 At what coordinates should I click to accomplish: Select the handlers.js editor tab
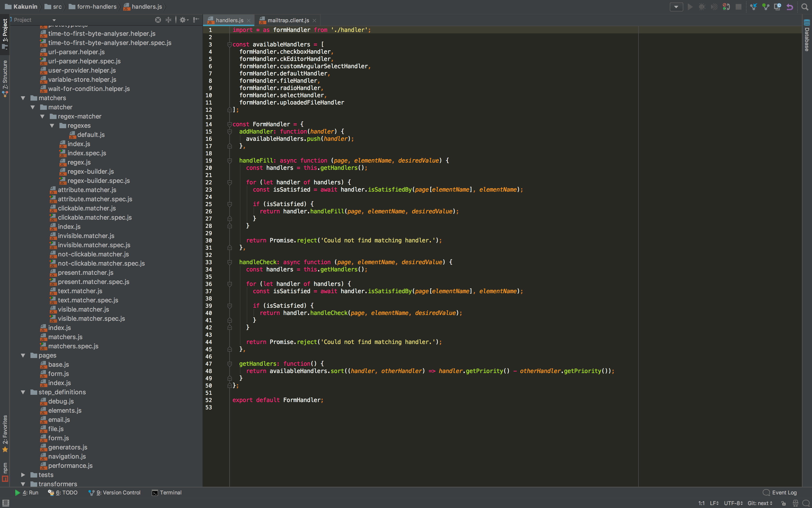tap(229, 20)
